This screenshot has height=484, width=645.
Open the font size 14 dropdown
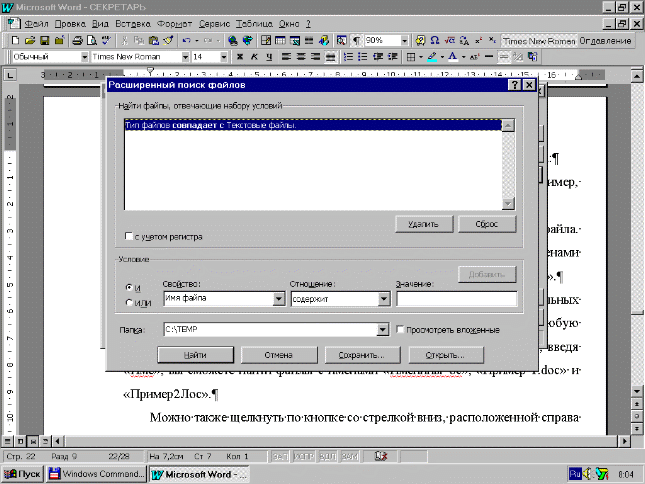(x=224, y=57)
